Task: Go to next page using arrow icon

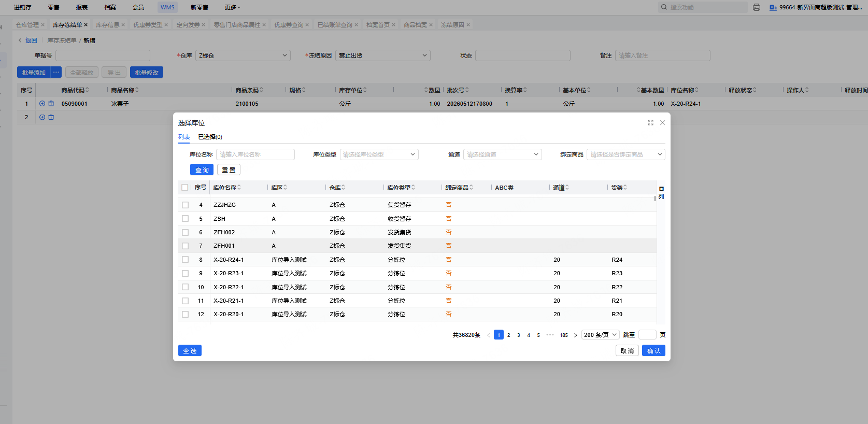Action: point(575,335)
